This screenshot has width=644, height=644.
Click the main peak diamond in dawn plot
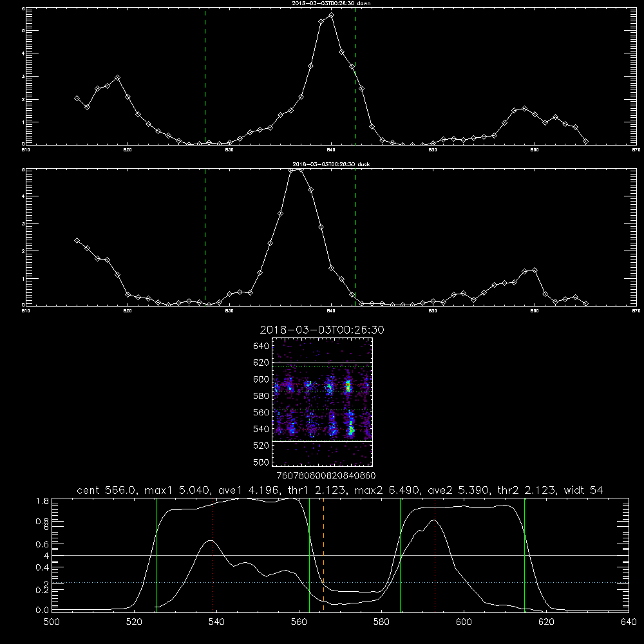pyautogui.click(x=331, y=15)
